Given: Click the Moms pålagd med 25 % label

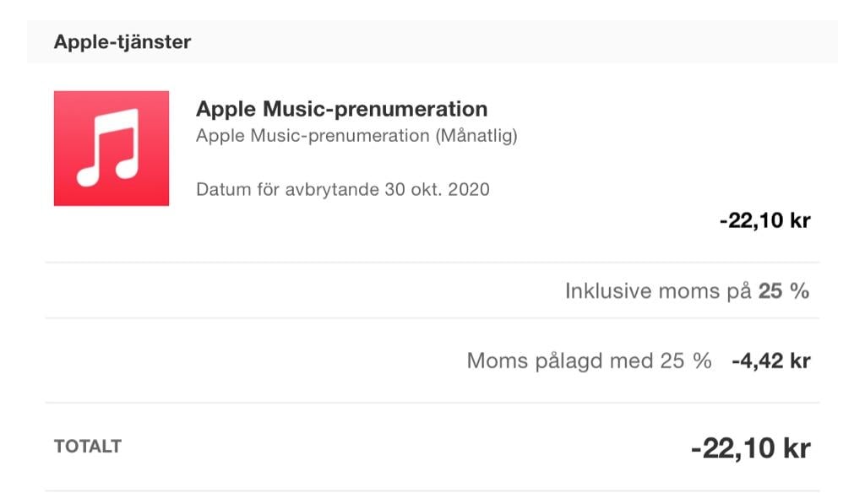Looking at the screenshot, I should point(589,361).
